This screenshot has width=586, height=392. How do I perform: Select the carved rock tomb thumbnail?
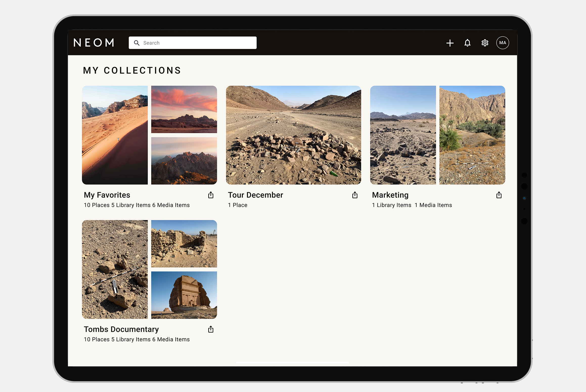pyautogui.click(x=184, y=295)
